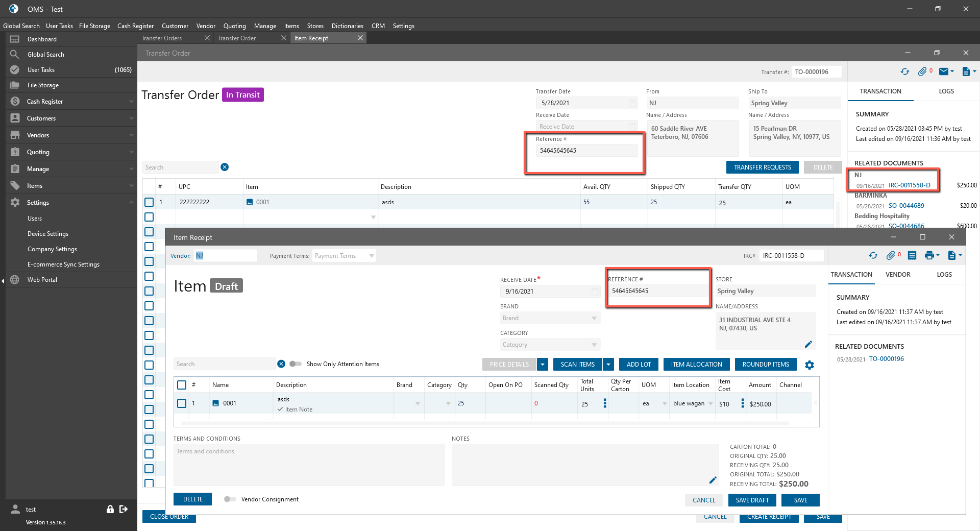
Task: Click the Terms and conditions text area
Action: (x=309, y=465)
